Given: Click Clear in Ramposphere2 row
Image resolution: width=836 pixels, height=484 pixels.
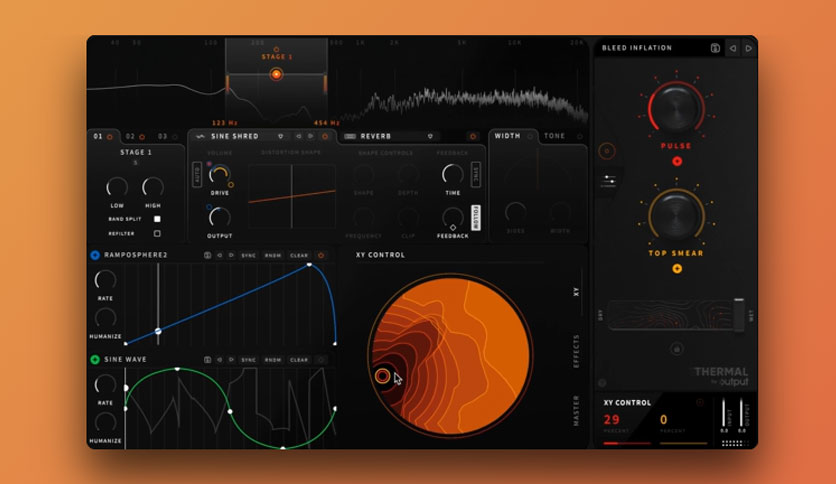Looking at the screenshot, I should point(299,255).
